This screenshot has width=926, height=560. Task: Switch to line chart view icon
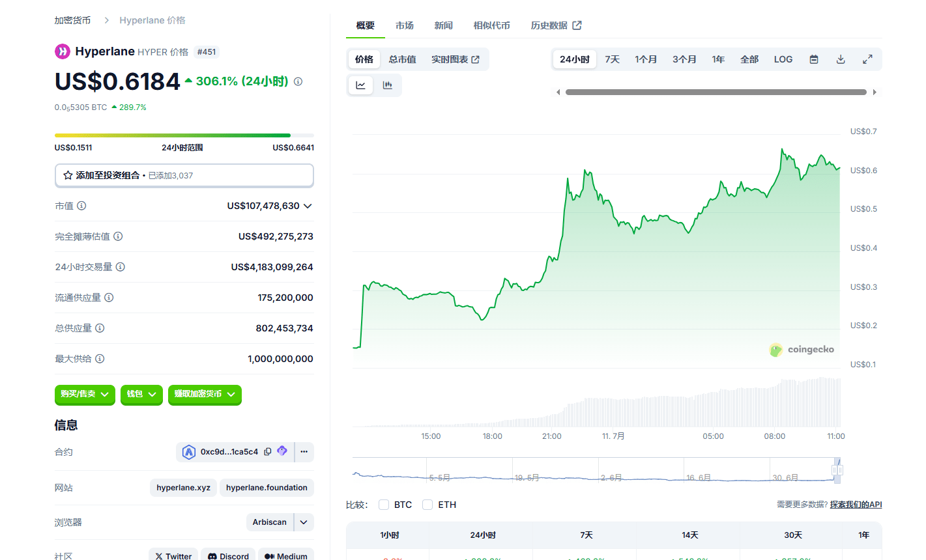[361, 85]
